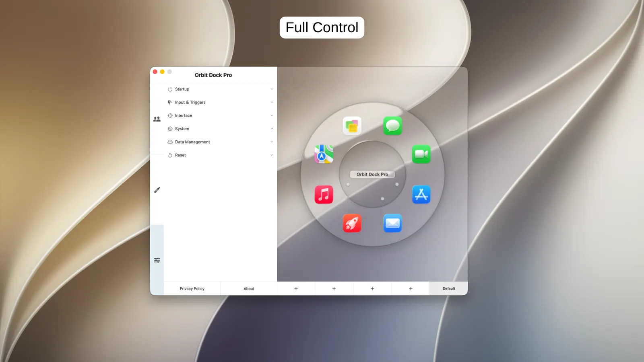Select the sliders settings sidebar icon
Screen dimensions: 644x362
[157, 260]
